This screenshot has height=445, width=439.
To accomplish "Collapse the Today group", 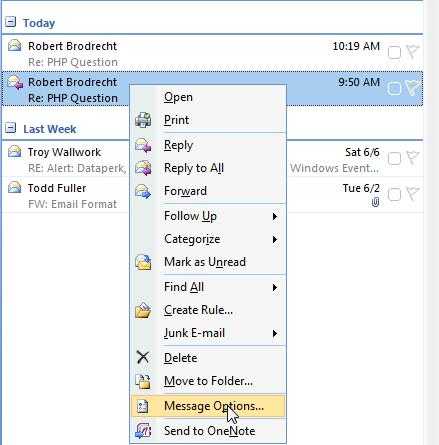I will pos(11,22).
